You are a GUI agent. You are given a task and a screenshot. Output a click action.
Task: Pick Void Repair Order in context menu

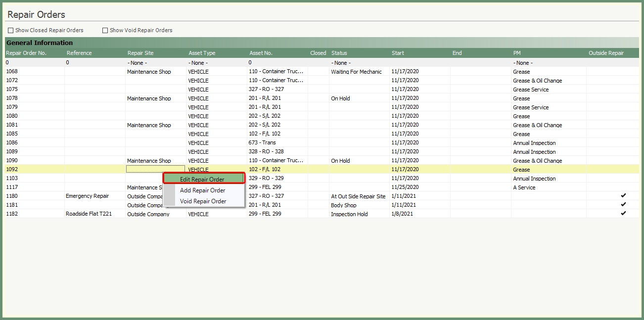(x=203, y=201)
